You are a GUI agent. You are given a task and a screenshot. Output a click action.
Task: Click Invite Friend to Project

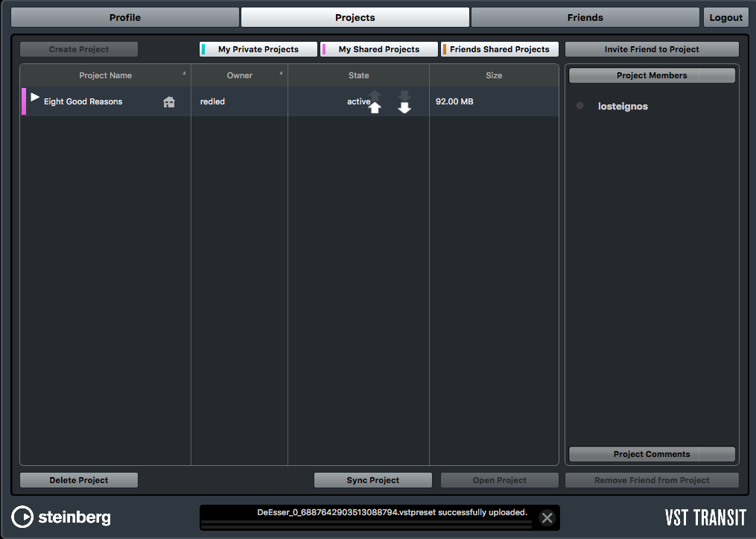pos(652,49)
